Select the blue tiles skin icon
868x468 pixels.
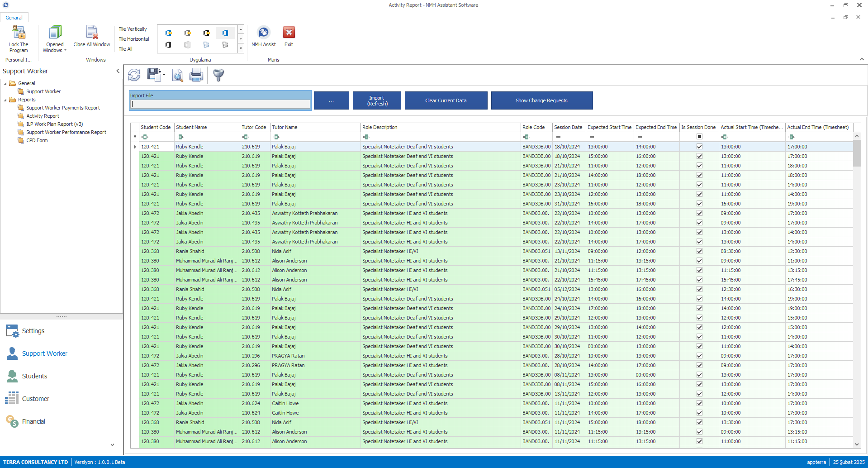[x=206, y=45]
